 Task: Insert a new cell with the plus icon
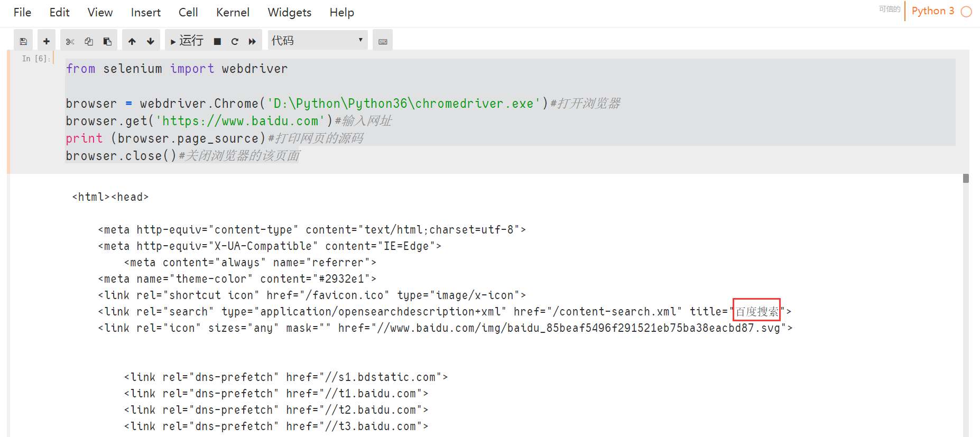click(x=47, y=41)
